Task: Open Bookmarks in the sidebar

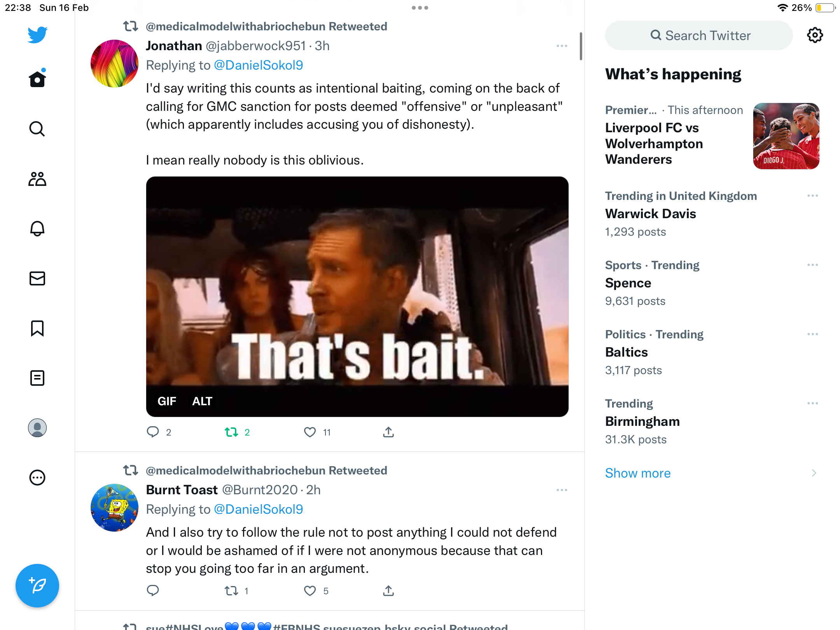Action: pos(37,328)
